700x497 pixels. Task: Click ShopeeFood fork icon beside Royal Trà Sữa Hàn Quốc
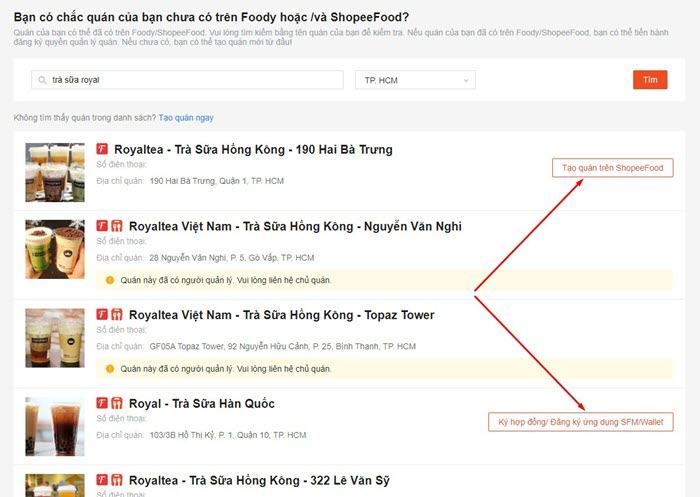click(116, 403)
